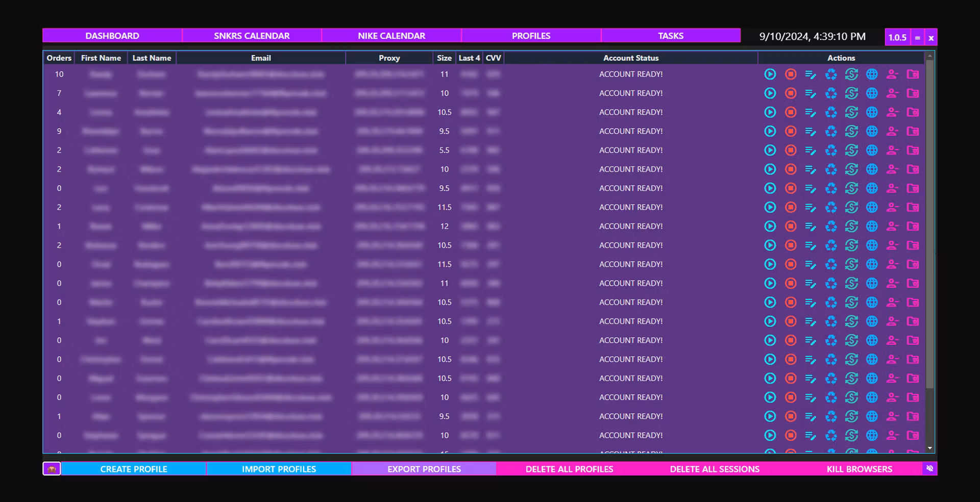Stop the profile in the 7-orders row
The width and height of the screenshot is (980, 502).
790,93
